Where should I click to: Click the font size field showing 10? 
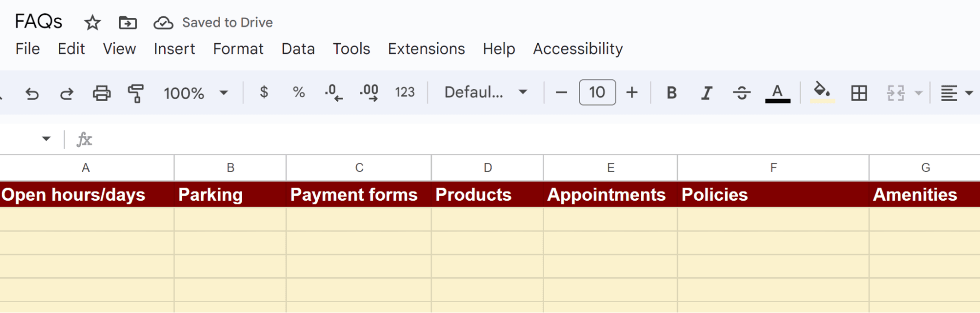(597, 92)
